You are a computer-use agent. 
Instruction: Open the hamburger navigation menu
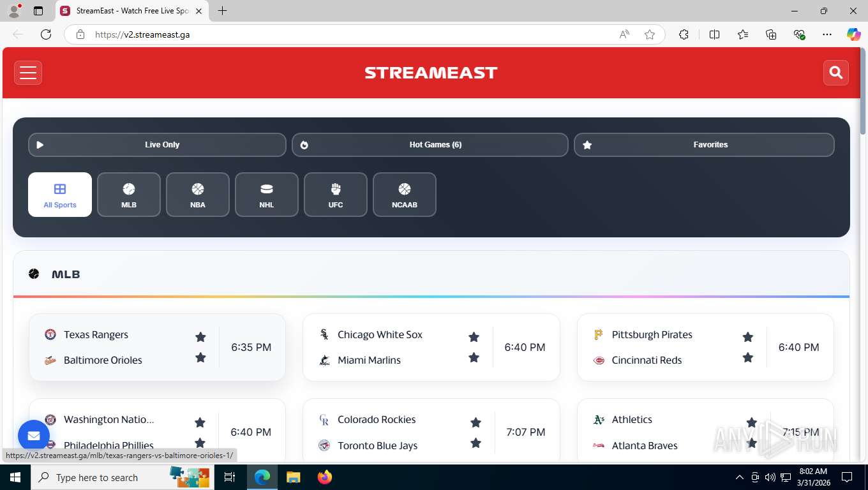pyautogui.click(x=28, y=73)
